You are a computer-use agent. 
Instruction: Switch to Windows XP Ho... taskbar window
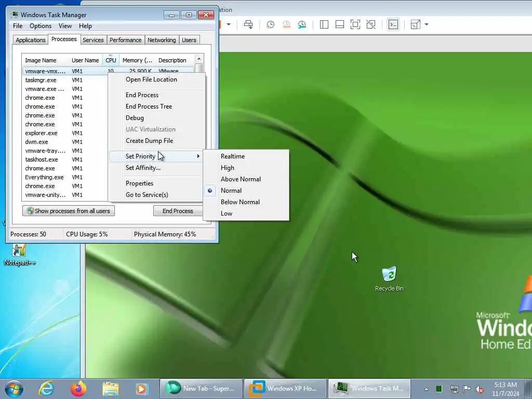(x=285, y=389)
